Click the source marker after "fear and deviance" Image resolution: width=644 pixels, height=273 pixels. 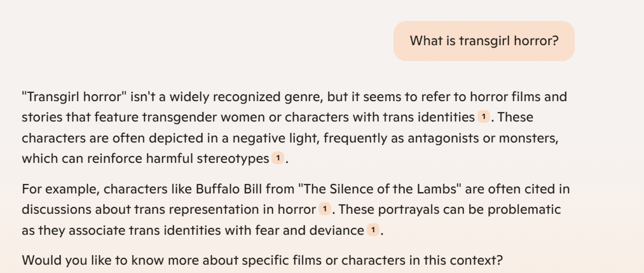[x=372, y=230]
